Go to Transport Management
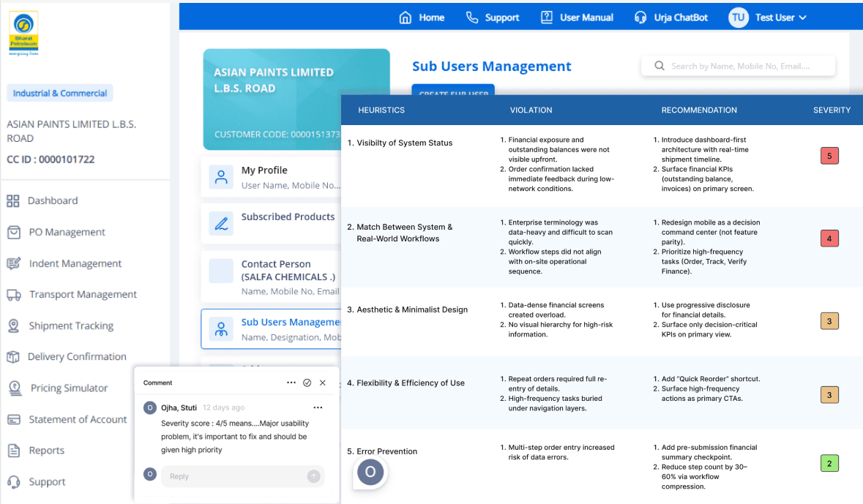Screen dimensions: 863x504 coord(83,294)
